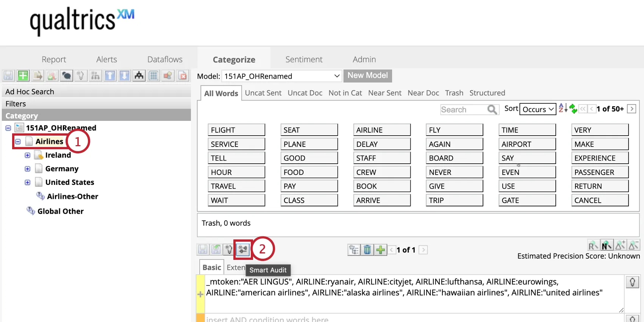Click the A-Z sort order icon
Viewport: 644px width, 322px height.
tap(563, 109)
